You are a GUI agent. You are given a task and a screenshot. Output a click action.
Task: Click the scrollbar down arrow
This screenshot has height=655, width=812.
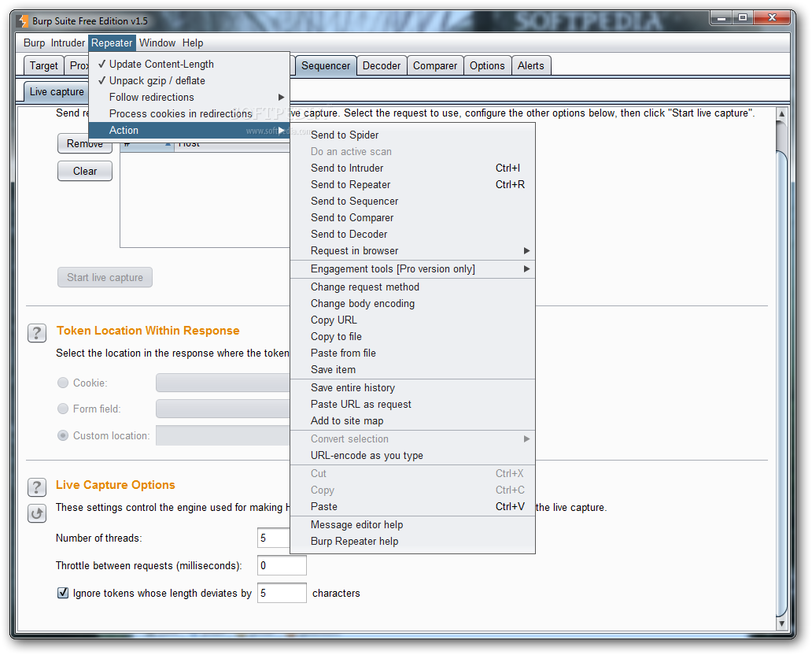[782, 624]
